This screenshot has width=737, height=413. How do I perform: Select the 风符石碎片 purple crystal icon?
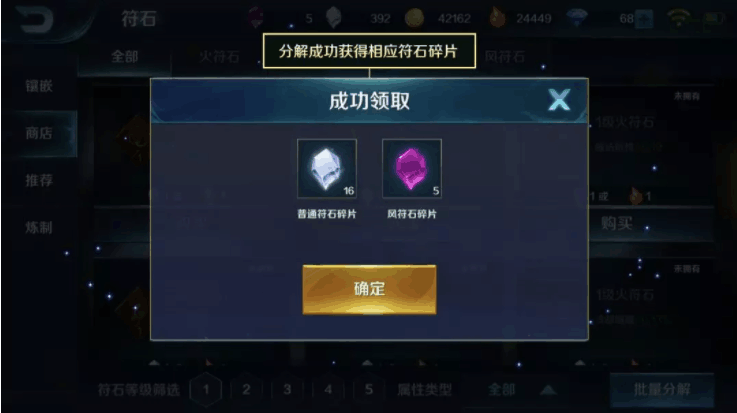(x=412, y=169)
